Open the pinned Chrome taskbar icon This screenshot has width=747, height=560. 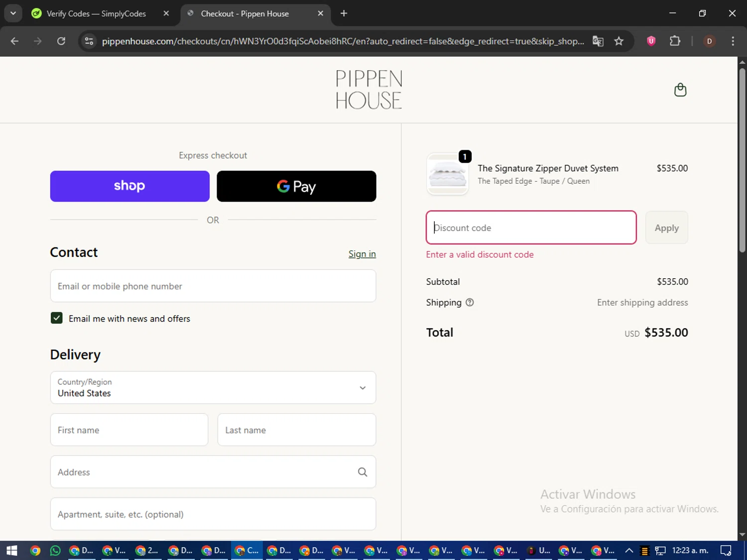pyautogui.click(x=35, y=550)
